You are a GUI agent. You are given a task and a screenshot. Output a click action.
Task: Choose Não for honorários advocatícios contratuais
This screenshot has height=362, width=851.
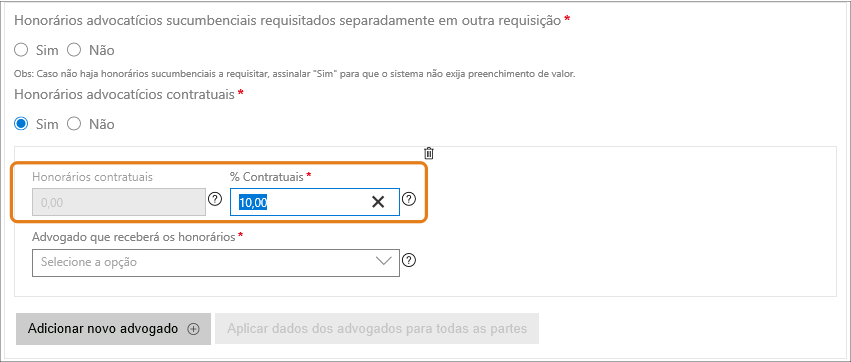(x=74, y=124)
